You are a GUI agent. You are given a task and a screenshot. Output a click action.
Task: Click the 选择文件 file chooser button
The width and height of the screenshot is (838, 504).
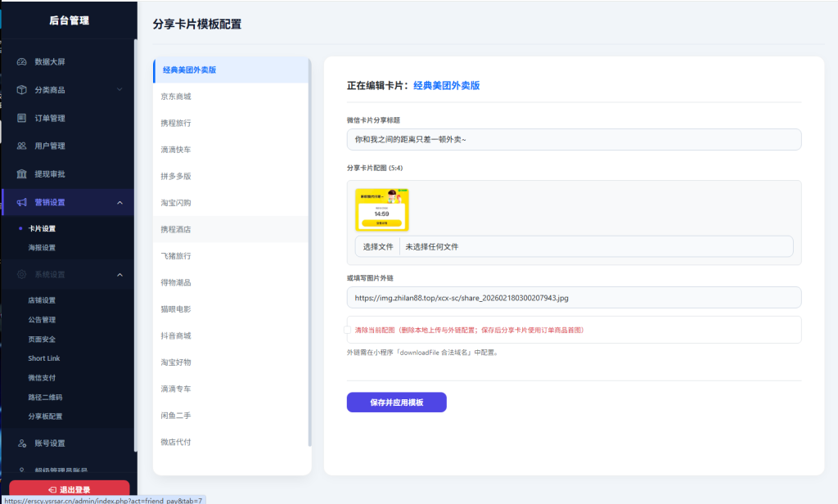378,246
